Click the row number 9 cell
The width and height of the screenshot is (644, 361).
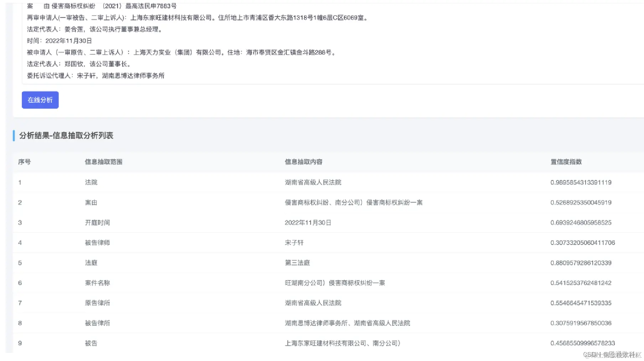(20, 343)
